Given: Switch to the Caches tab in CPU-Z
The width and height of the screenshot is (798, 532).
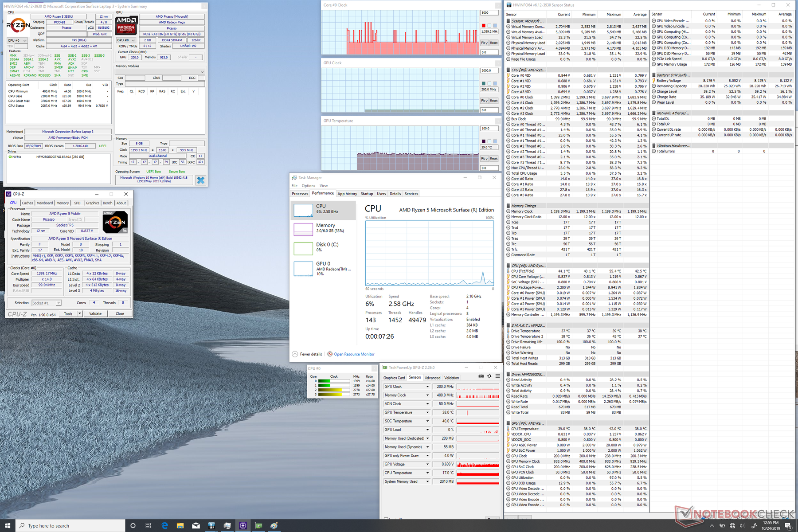Looking at the screenshot, I should 27,203.
